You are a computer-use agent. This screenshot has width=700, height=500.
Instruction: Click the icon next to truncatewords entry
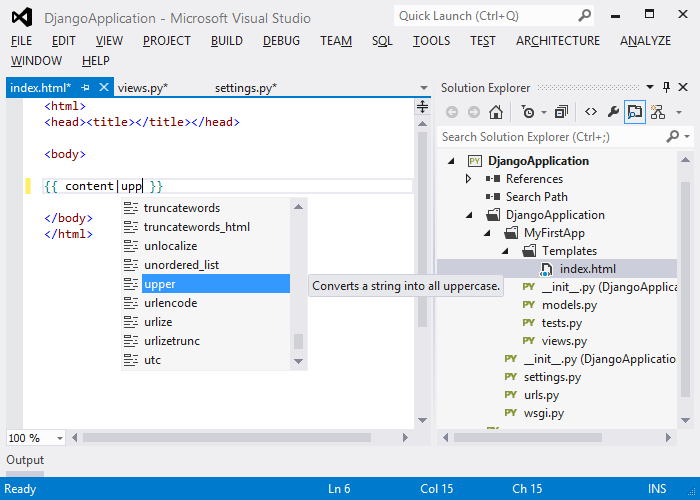click(x=131, y=208)
